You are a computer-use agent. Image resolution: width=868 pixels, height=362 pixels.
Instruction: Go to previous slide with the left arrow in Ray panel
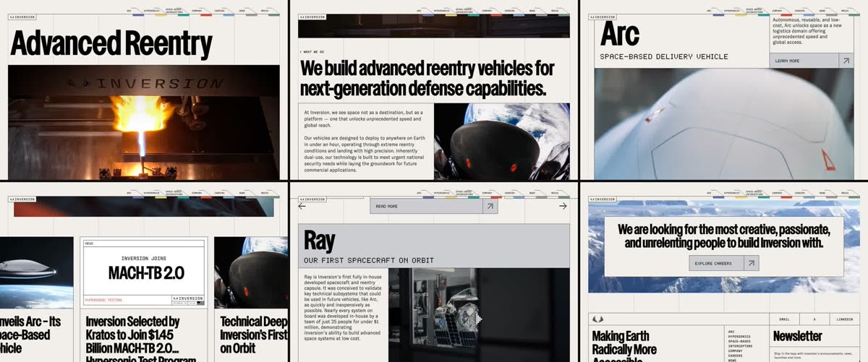302,206
